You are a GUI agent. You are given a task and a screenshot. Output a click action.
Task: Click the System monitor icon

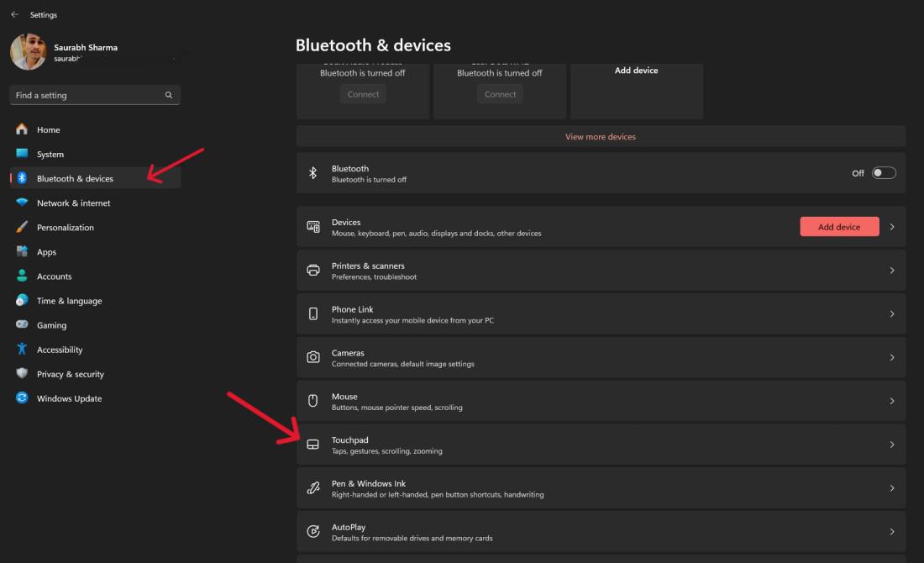(22, 153)
